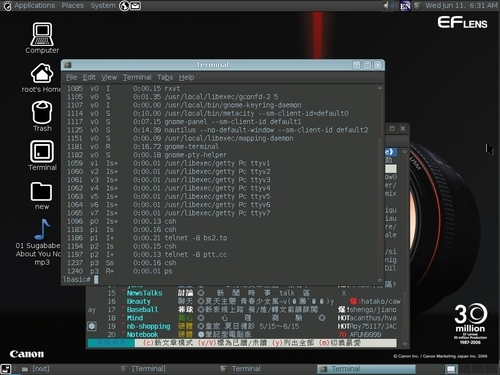Image resolution: width=500 pixels, height=375 pixels.
Task: Click the EN input method indicator
Action: pos(405,6)
